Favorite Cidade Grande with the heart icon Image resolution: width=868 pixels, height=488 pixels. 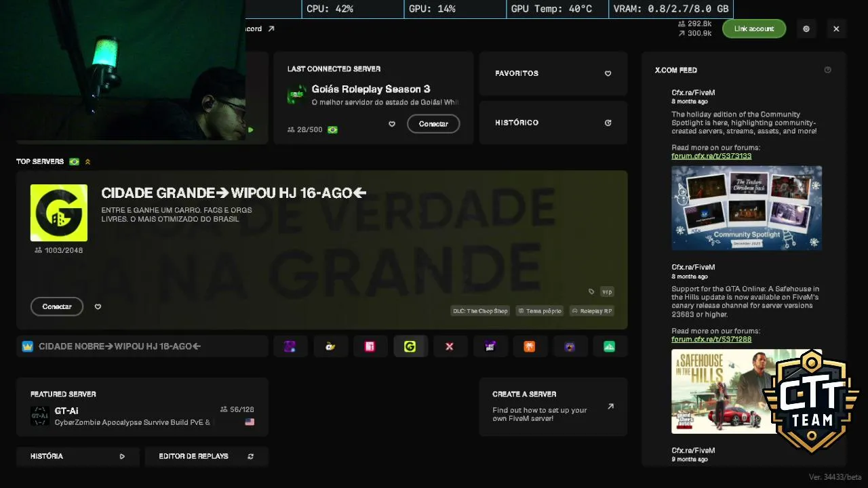pyautogui.click(x=98, y=307)
